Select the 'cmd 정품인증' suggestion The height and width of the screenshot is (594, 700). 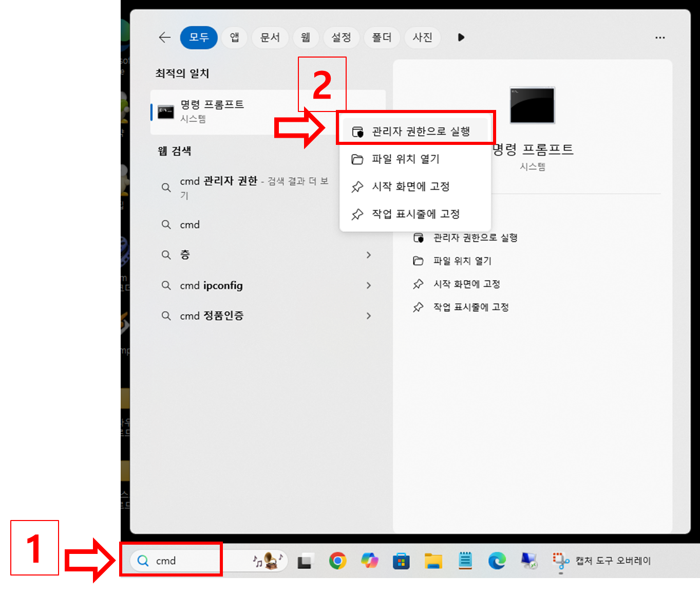pyautogui.click(x=267, y=315)
